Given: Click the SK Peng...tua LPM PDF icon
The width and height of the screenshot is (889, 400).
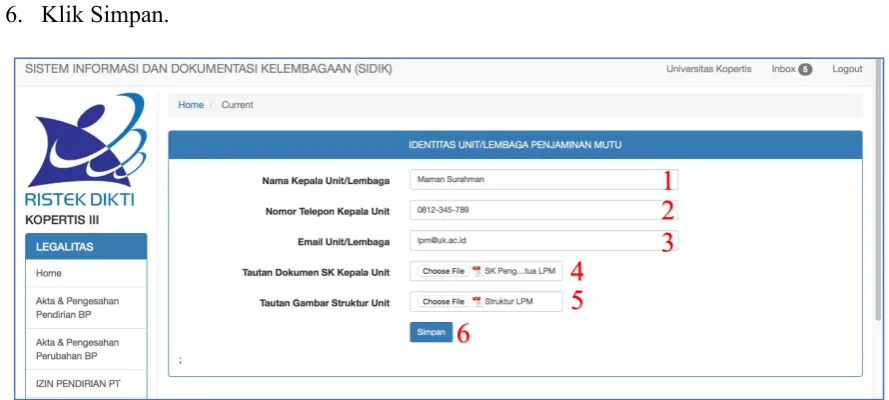Looking at the screenshot, I should (x=476, y=271).
